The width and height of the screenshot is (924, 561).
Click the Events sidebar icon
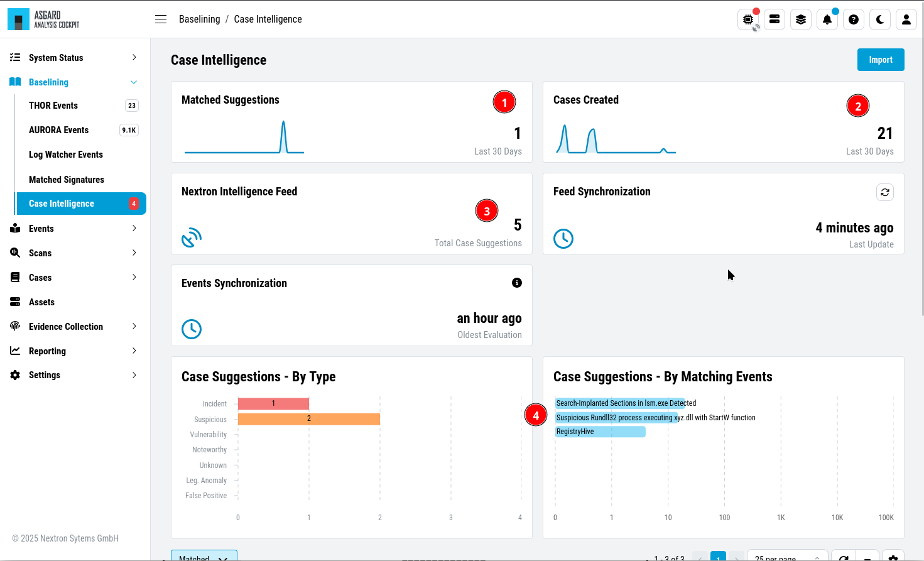click(x=15, y=228)
